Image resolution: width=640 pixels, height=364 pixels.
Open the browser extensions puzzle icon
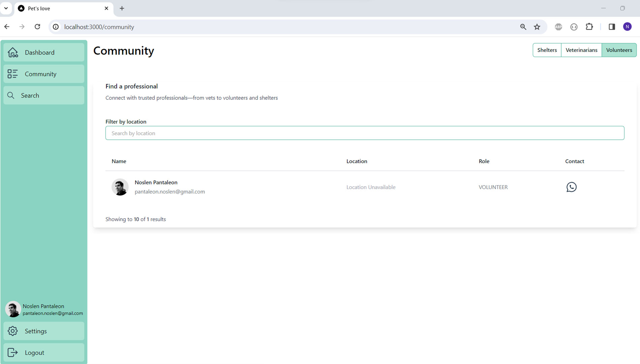click(x=589, y=27)
